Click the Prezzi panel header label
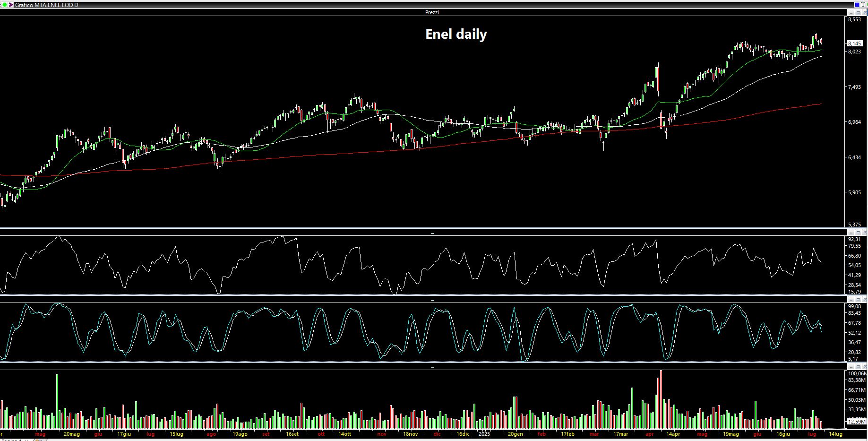This screenshot has height=441, width=868. click(432, 12)
